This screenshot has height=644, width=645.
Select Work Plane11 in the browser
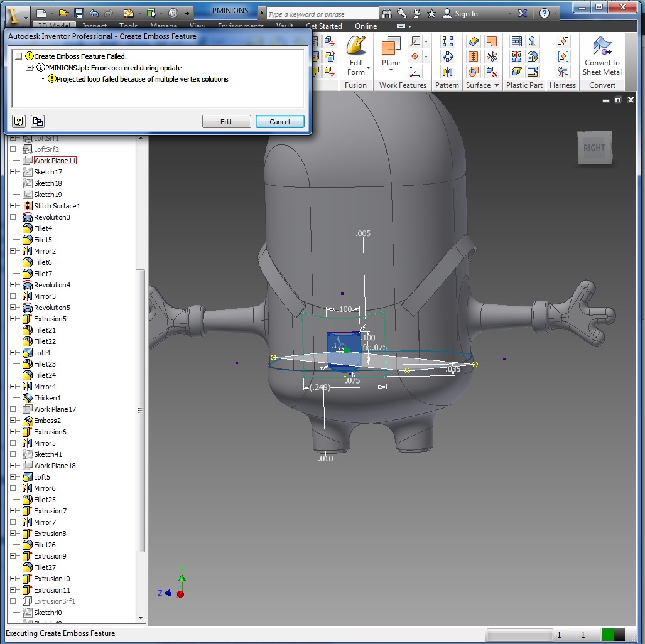click(x=55, y=161)
